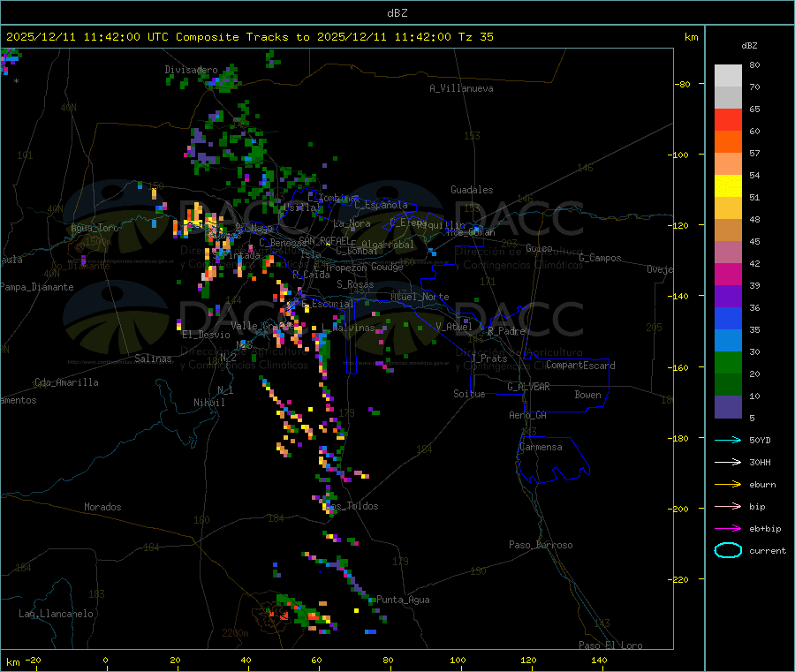Click the magenta eb+bip arrow legend icon
The width and height of the screenshot is (795, 672).
[728, 529]
